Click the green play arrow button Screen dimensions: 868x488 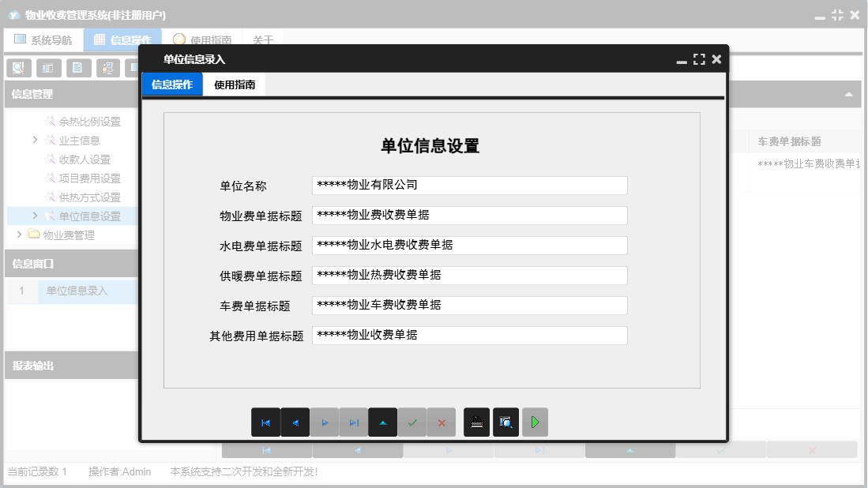(x=535, y=422)
